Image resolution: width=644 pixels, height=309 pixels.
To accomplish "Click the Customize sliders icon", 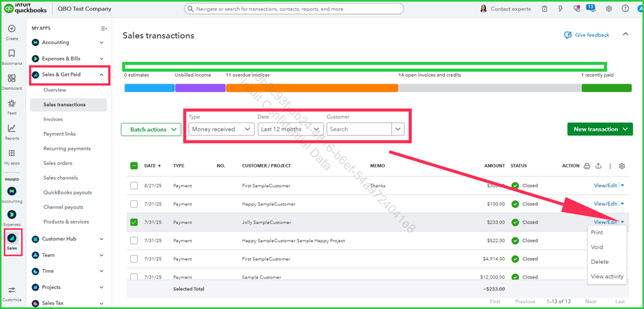I will [x=12, y=290].
